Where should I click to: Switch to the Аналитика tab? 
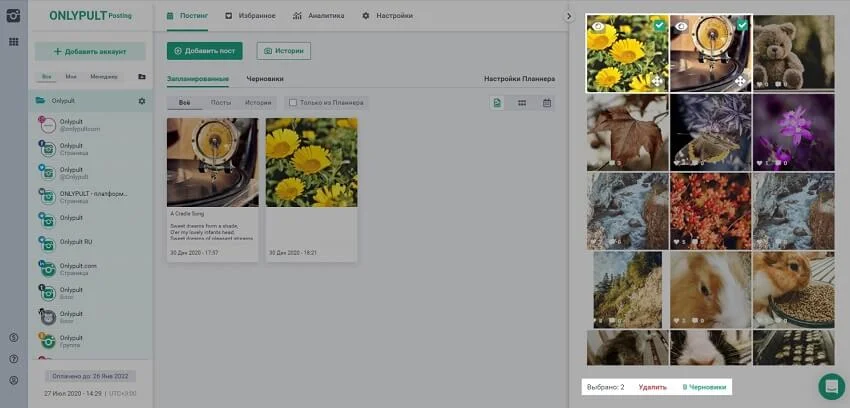click(x=319, y=16)
